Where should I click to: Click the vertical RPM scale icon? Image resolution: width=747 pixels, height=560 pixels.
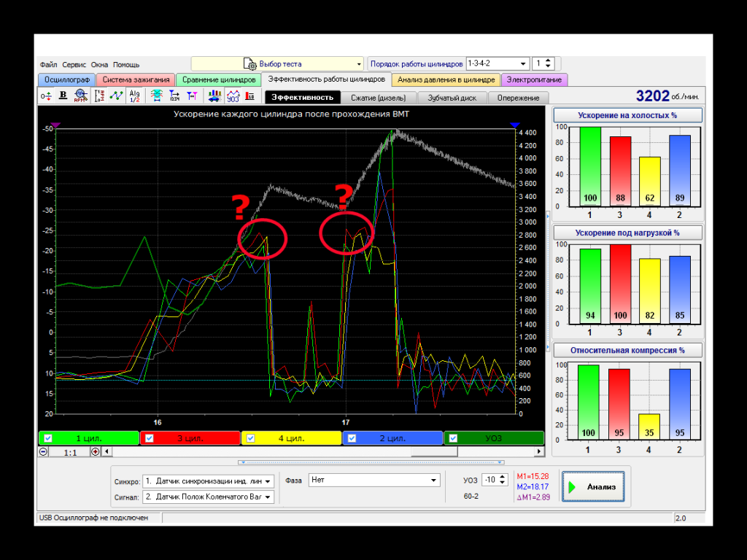pyautogui.click(x=99, y=96)
